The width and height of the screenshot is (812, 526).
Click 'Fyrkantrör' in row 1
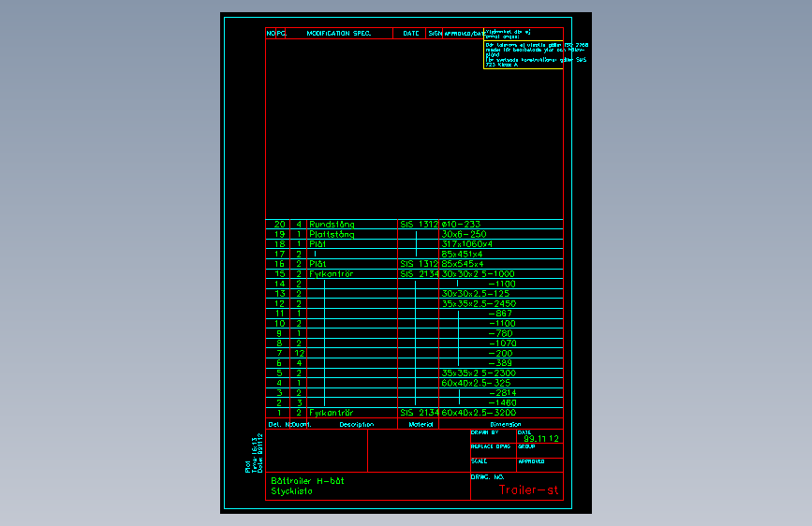331,413
